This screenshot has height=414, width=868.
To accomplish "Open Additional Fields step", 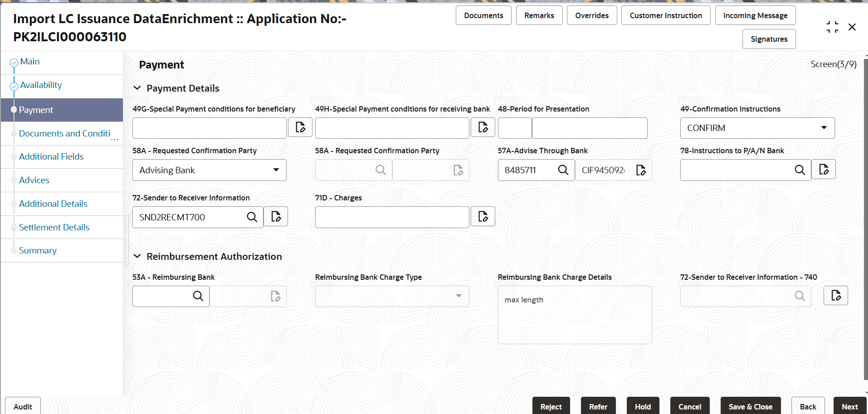I will pyautogui.click(x=51, y=156).
